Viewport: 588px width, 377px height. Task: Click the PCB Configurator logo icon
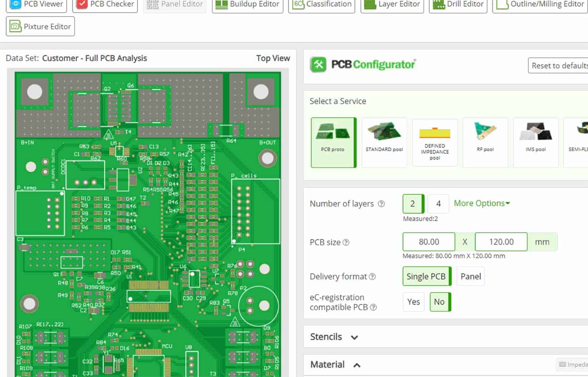click(318, 65)
